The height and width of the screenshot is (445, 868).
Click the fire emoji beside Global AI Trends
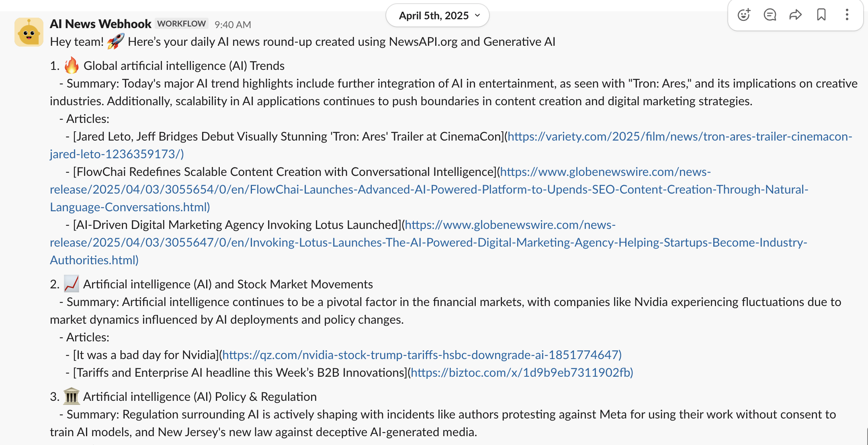click(x=72, y=65)
